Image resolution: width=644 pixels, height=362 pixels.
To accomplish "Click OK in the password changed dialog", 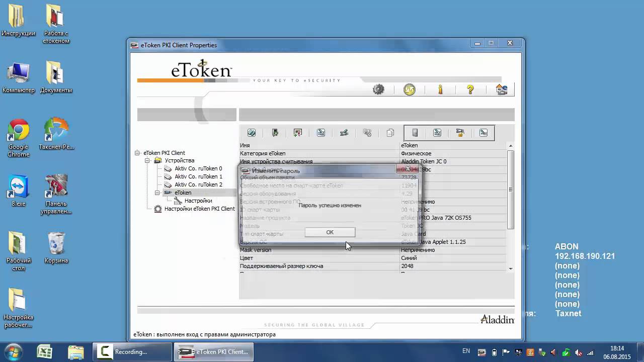I will click(x=330, y=232).
